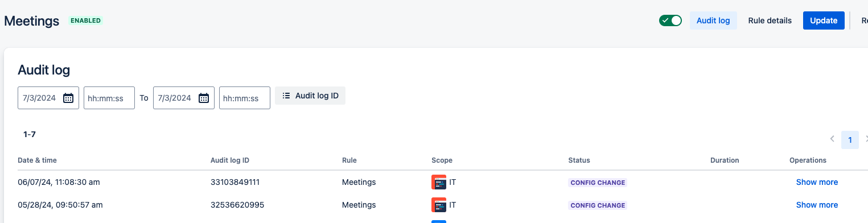Switch to the Rule details tab
This screenshot has height=223, width=868.
coord(770,20)
